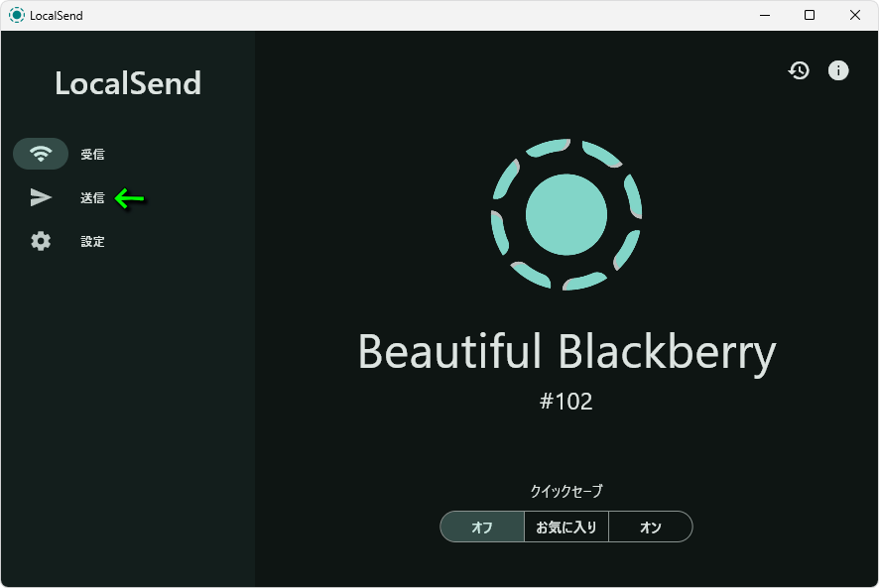Switch to the 受信 tab label

92,154
